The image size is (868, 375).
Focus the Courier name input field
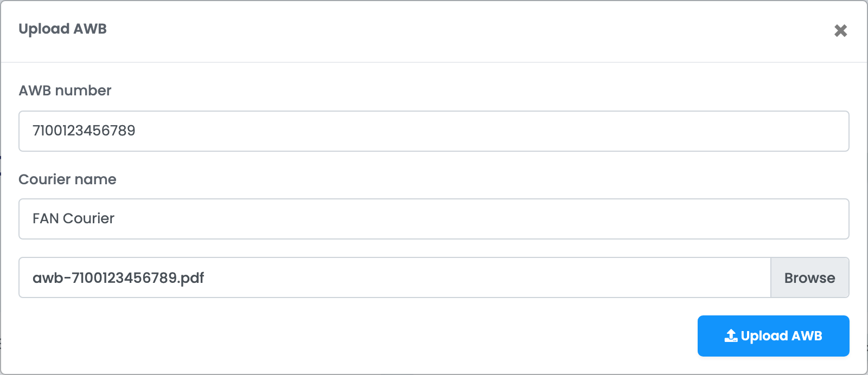(x=434, y=219)
